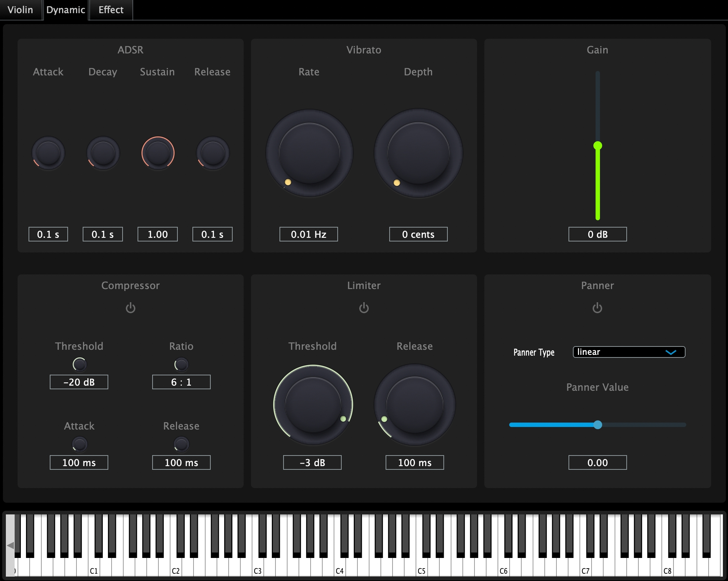Click the Vibrato Depth knob
This screenshot has width=728, height=581.
click(x=418, y=153)
